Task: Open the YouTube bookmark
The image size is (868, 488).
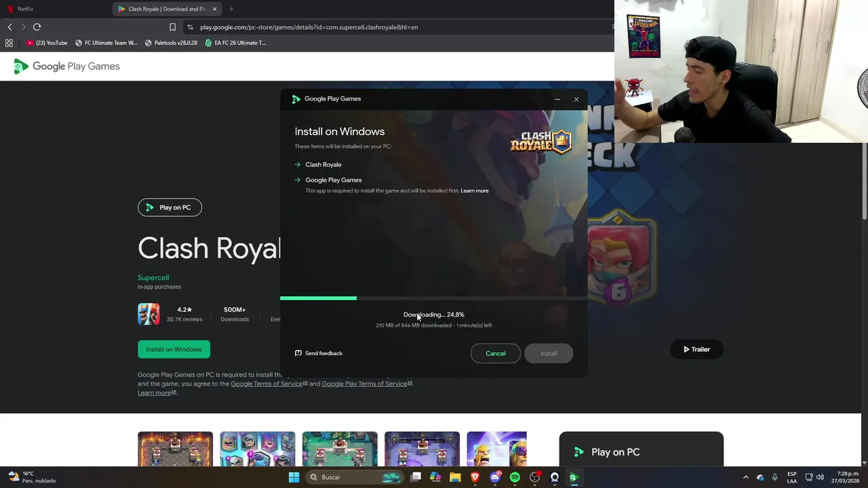Action: (47, 43)
